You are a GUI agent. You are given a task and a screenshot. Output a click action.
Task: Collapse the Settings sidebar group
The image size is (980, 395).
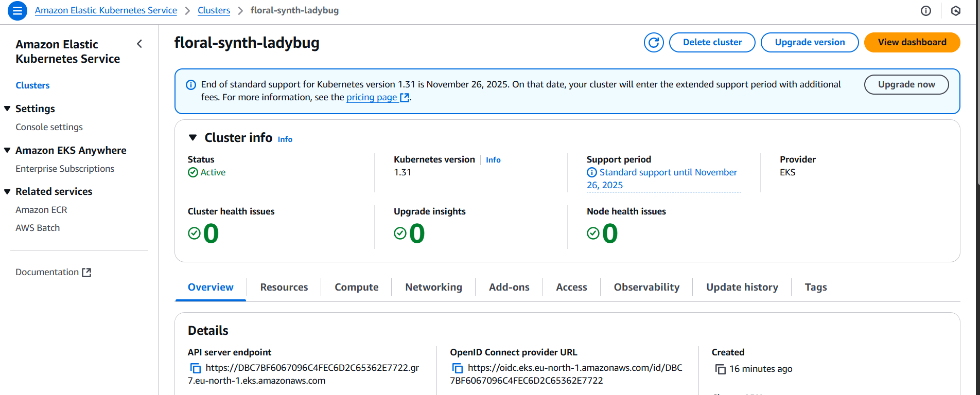tap(7, 109)
